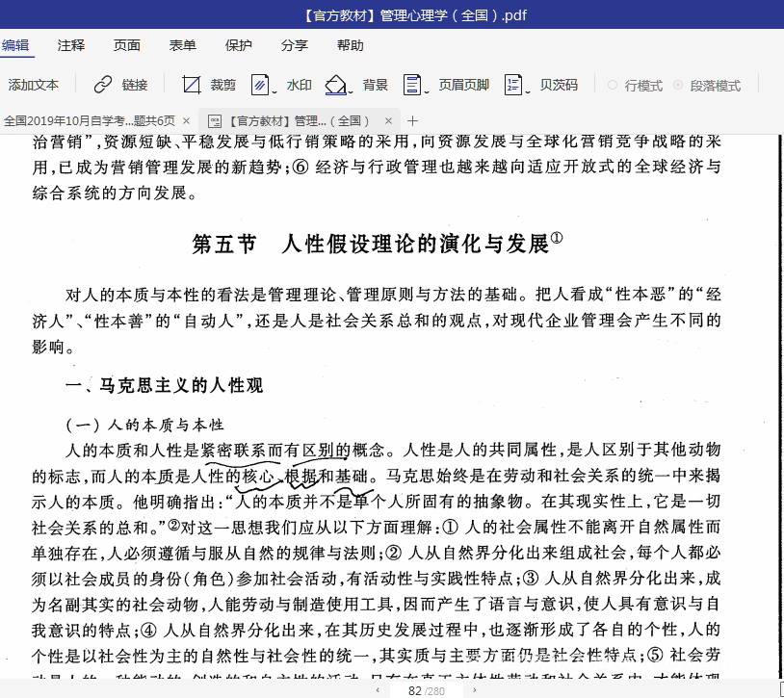Click the 页眉页脚 label

click(x=464, y=85)
